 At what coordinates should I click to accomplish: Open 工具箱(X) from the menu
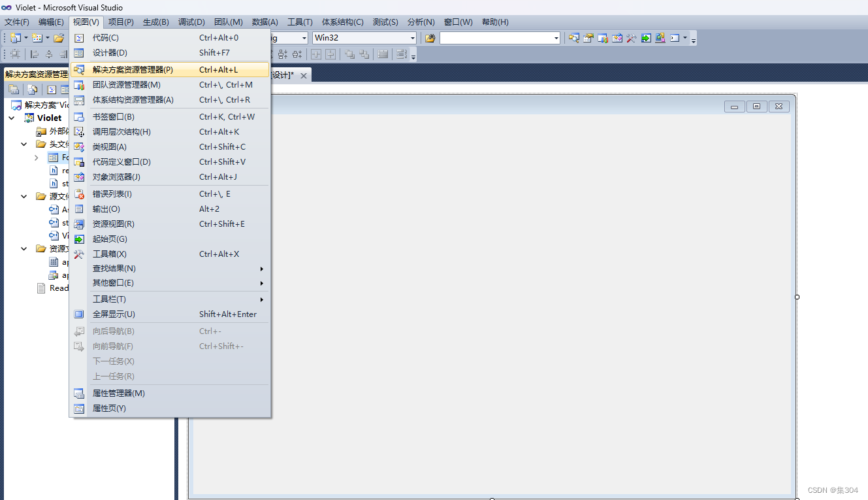coord(170,254)
